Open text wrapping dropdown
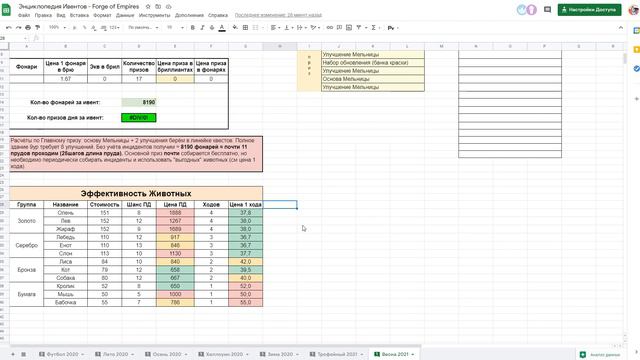Viewport: 640px width, 360px height. click(301, 28)
